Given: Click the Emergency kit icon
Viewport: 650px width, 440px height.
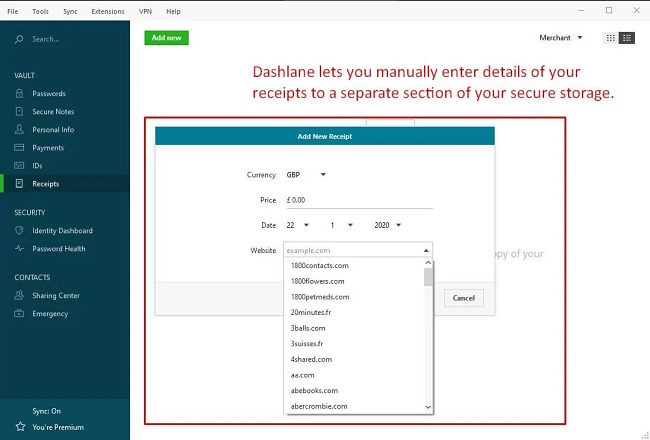Looking at the screenshot, I should (19, 314).
